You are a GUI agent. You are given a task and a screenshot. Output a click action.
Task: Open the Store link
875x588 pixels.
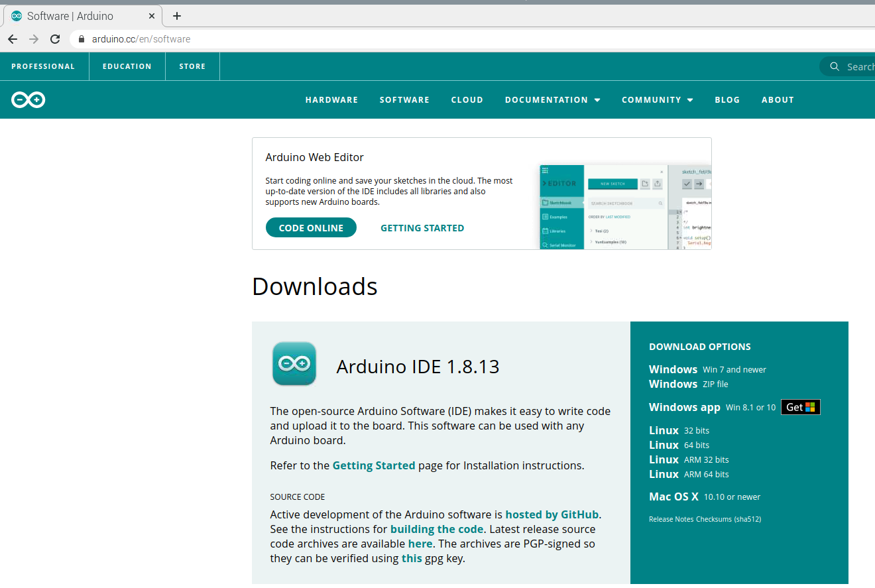192,66
